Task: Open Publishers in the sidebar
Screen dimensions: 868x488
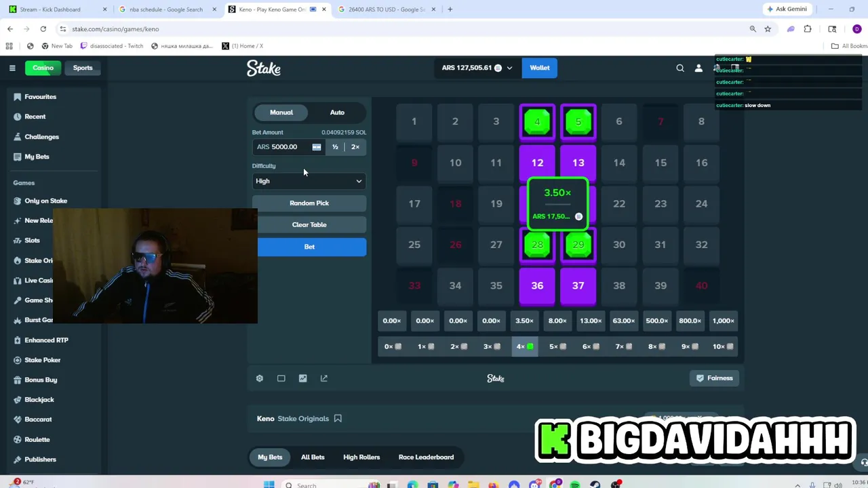Action: [40, 460]
